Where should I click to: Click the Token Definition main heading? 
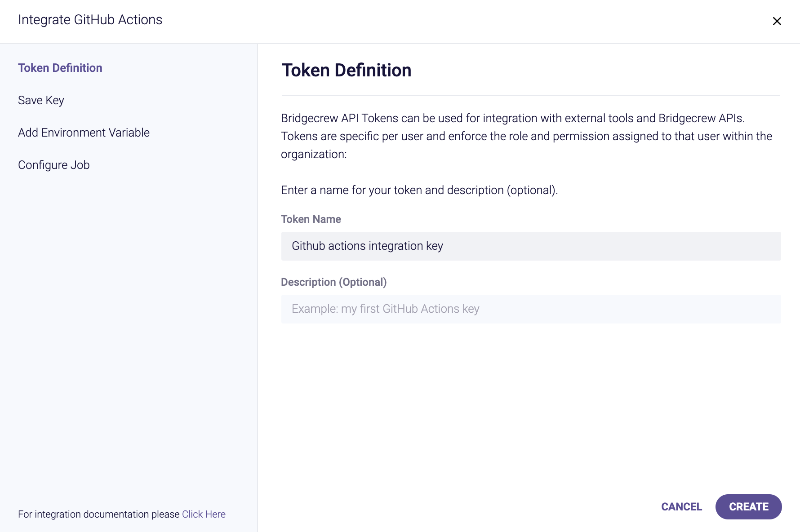(347, 70)
